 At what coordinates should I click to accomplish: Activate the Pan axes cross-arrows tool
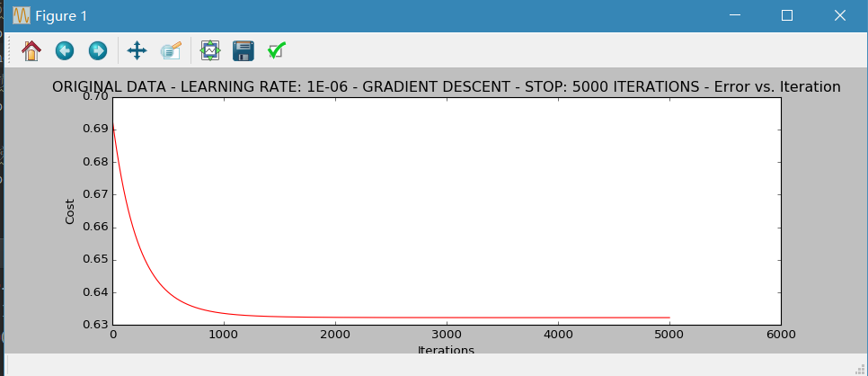point(137,51)
